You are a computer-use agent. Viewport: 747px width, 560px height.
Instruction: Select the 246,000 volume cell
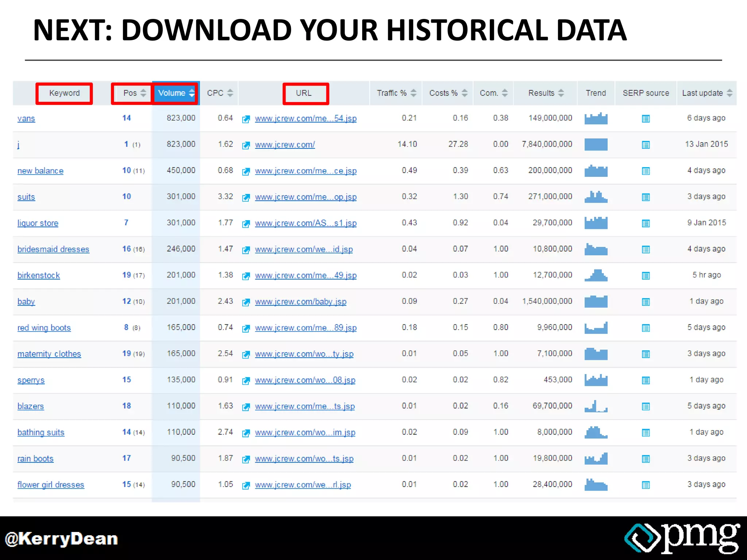pyautogui.click(x=181, y=249)
